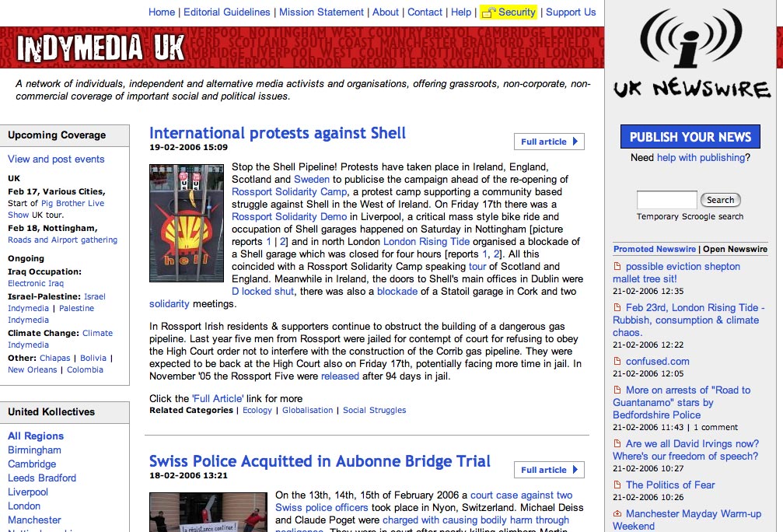The width and height of the screenshot is (783, 532).
Task: Click the document icon next to 'confused.com'
Action: (x=617, y=362)
